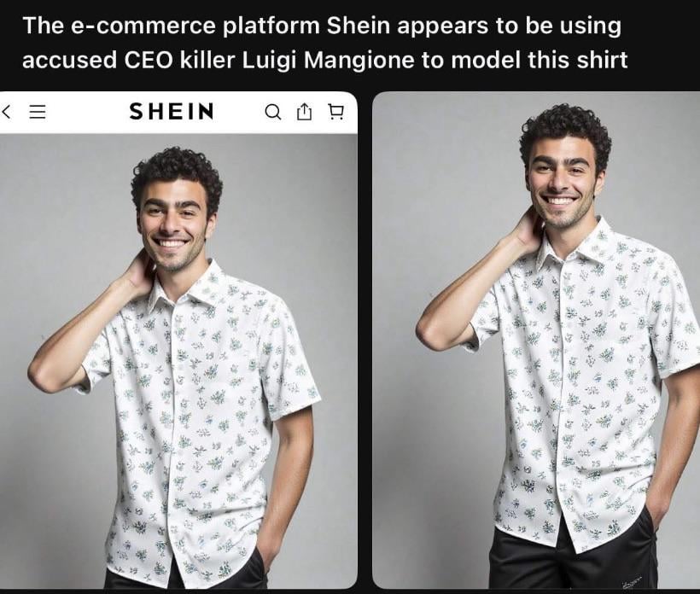The image size is (700, 594).
Task: Click "CEO killer" in the headline
Action: [x=179, y=61]
